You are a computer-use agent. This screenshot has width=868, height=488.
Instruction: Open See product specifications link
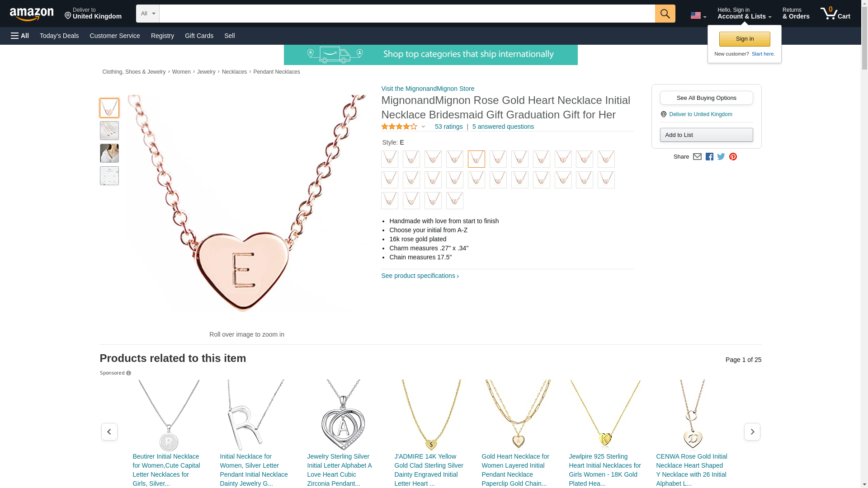tap(420, 276)
